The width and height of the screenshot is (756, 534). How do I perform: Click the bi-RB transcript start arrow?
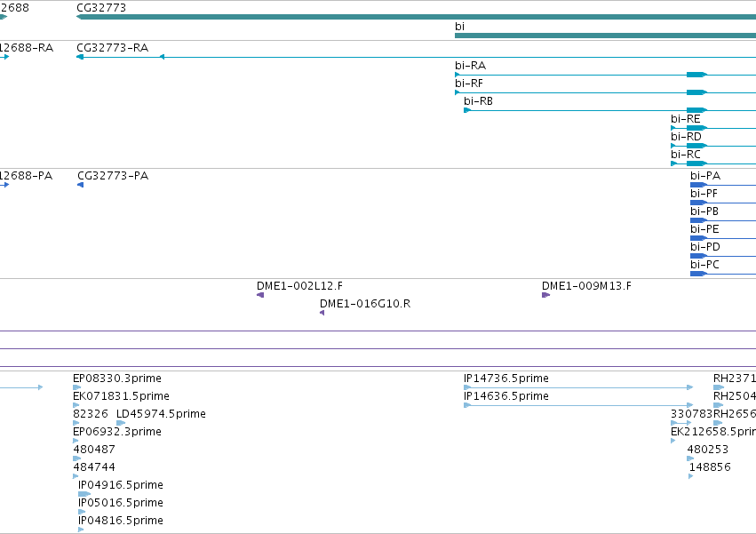467,110
